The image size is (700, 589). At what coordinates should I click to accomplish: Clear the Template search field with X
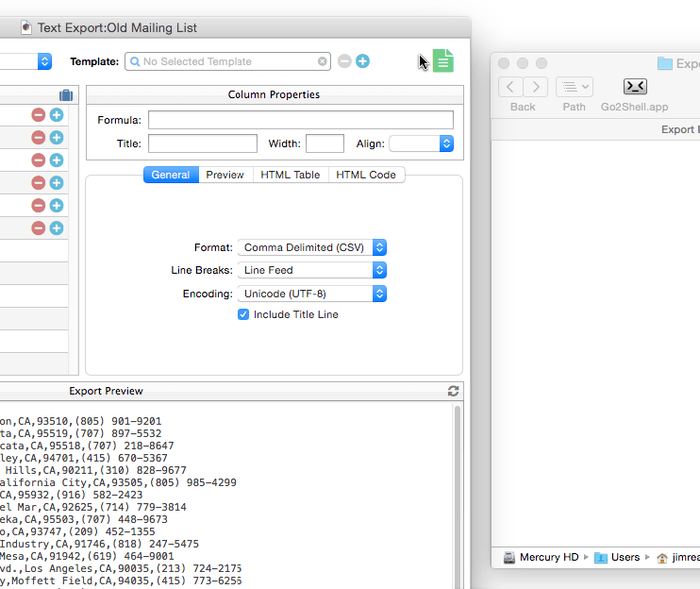point(323,61)
